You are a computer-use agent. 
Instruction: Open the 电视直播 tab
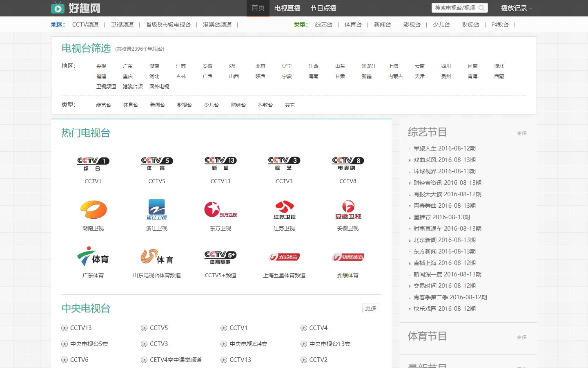(287, 8)
